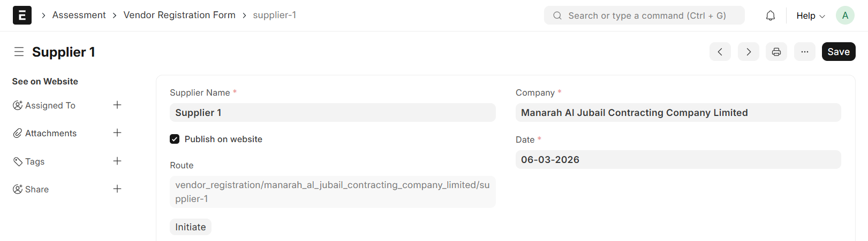Image resolution: width=868 pixels, height=241 pixels.
Task: Uncheck Publish on website checkbox
Action: click(175, 139)
